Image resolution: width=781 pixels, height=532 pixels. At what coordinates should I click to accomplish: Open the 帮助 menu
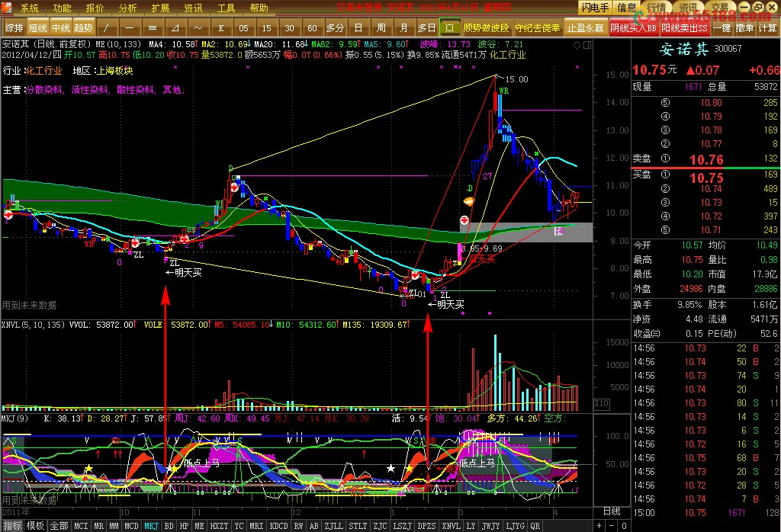tap(259, 8)
